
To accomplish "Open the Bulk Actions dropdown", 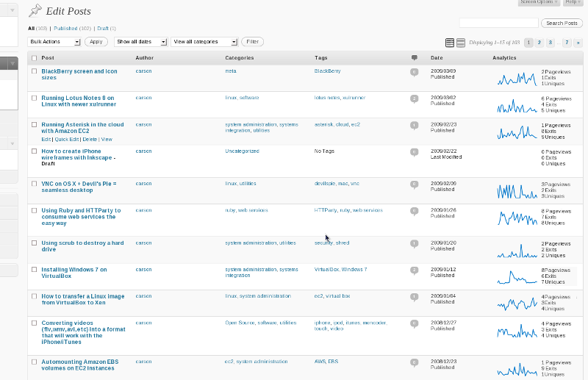I will [54, 42].
